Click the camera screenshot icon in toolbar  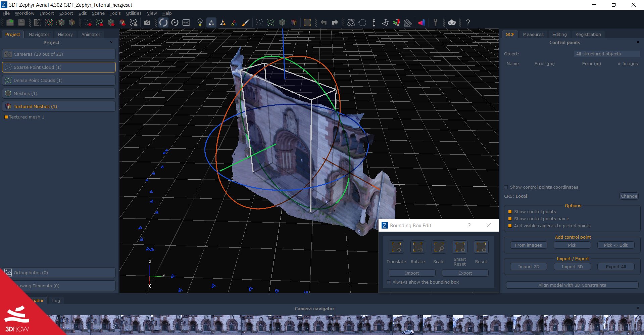[x=147, y=22]
